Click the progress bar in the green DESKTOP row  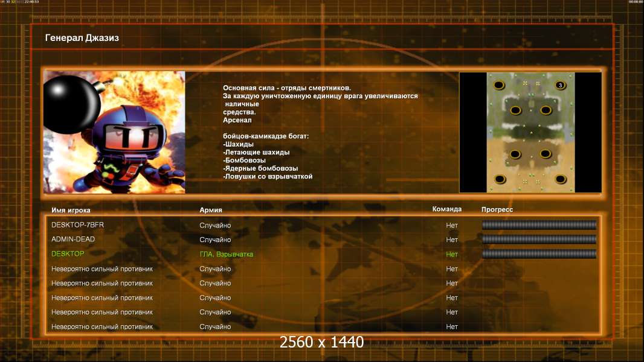coord(539,254)
